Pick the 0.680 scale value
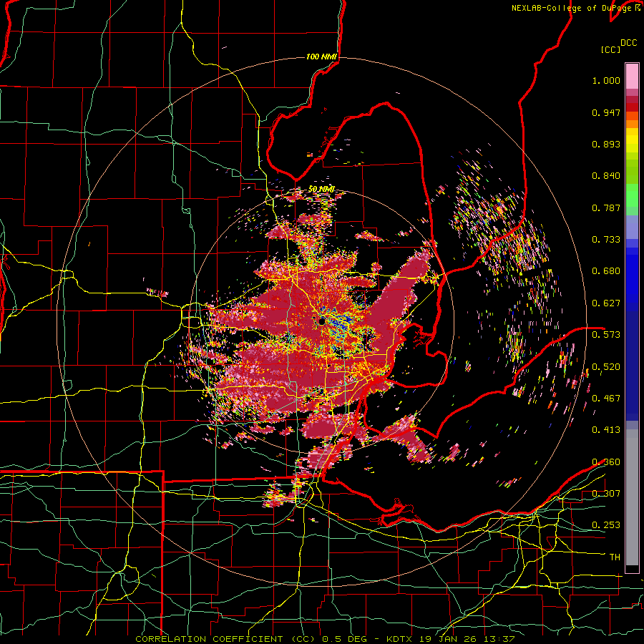 [606, 271]
